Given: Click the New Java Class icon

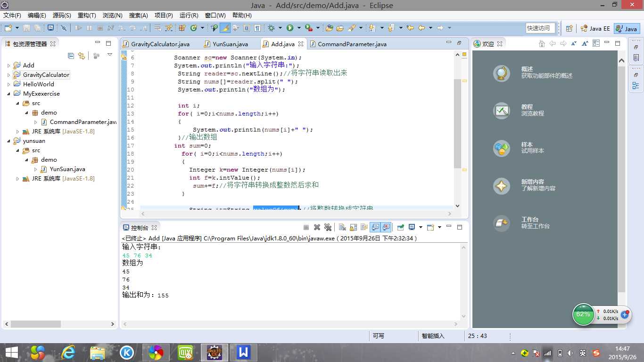Looking at the screenshot, I should 193,28.
